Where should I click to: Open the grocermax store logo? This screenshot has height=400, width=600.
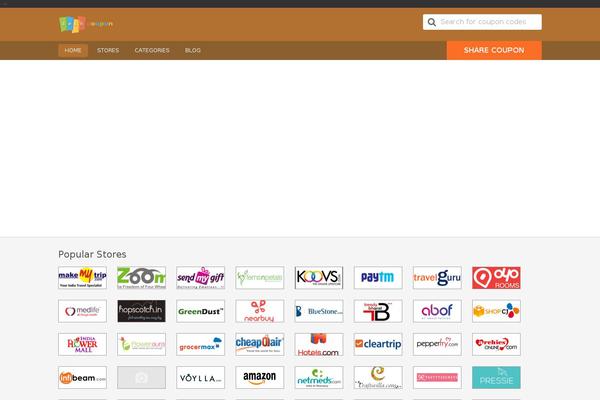point(201,344)
